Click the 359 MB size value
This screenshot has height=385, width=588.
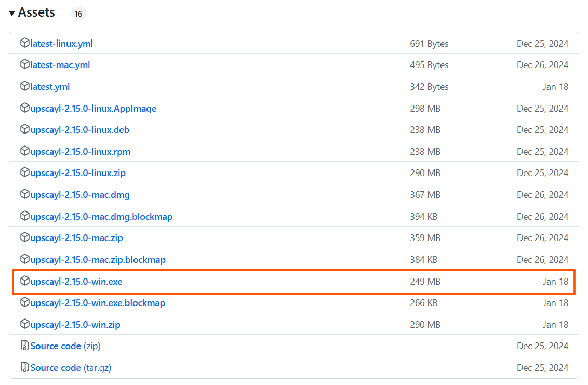pos(425,238)
